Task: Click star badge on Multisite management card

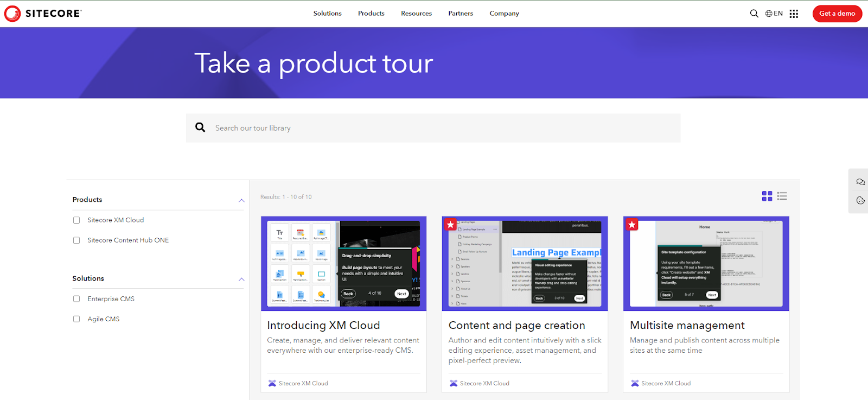Action: pyautogui.click(x=631, y=224)
